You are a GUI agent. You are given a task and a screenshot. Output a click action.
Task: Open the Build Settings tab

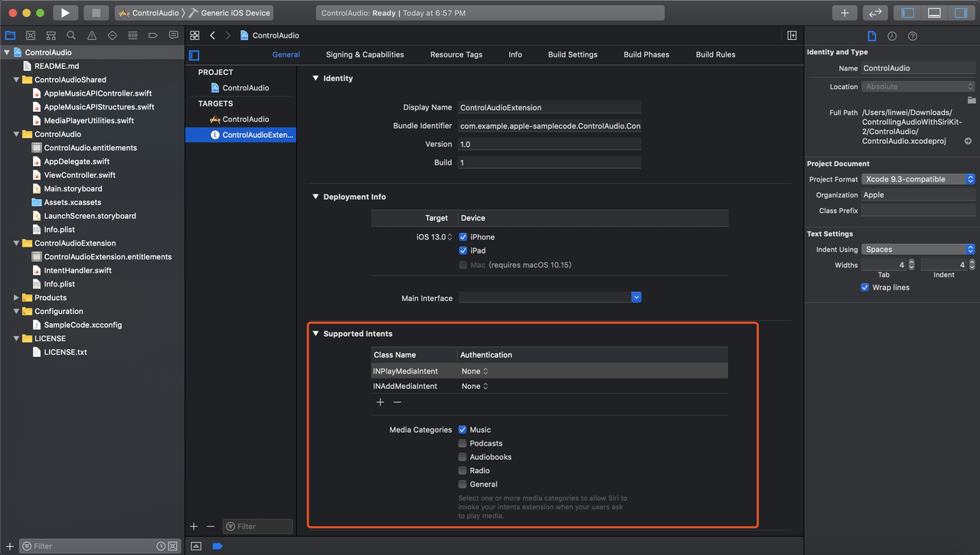[x=573, y=55]
